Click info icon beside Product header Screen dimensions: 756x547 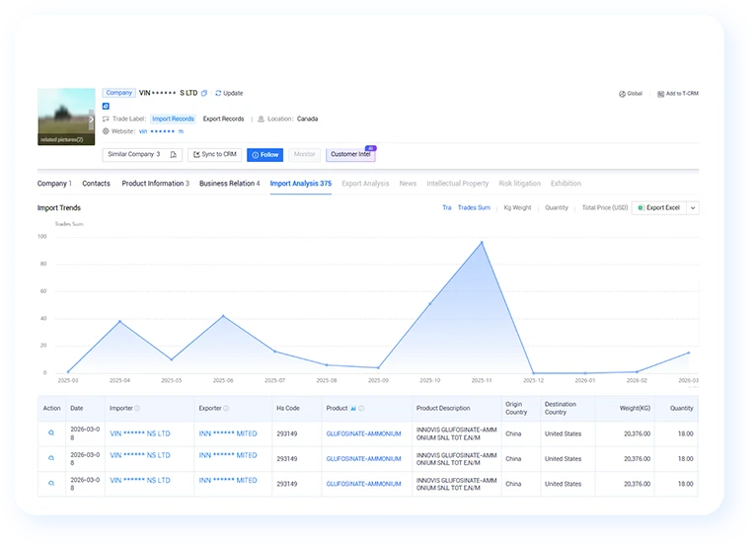point(361,409)
